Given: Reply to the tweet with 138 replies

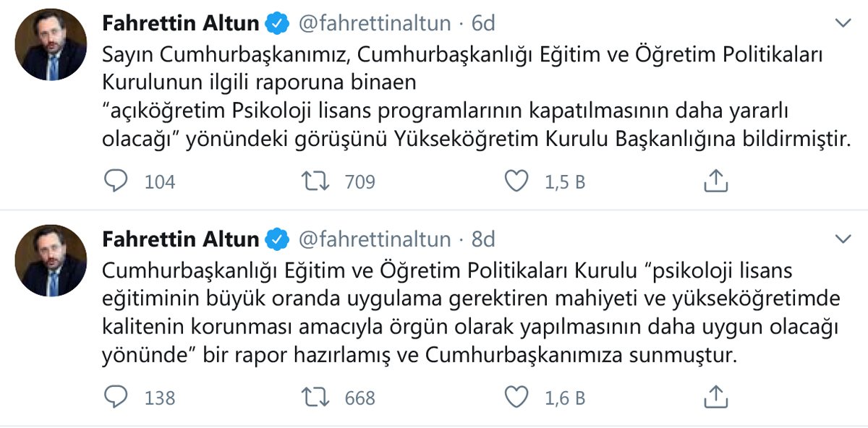Looking at the screenshot, I should (116, 397).
